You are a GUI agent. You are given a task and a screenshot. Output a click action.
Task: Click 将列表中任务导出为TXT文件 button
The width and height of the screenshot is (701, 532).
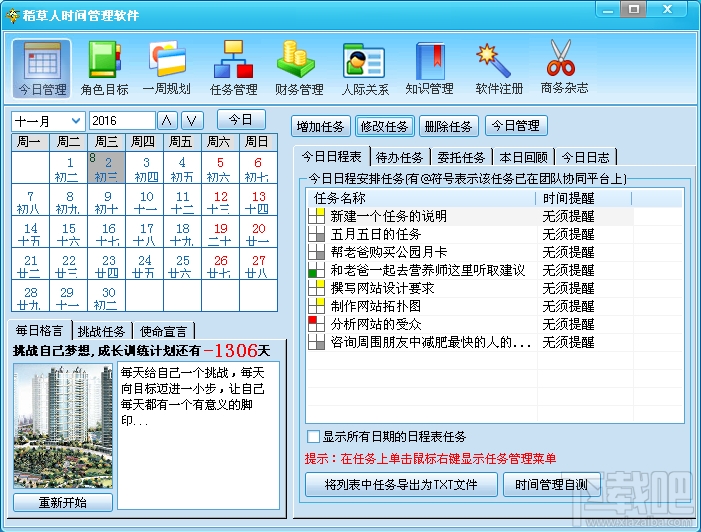401,485
